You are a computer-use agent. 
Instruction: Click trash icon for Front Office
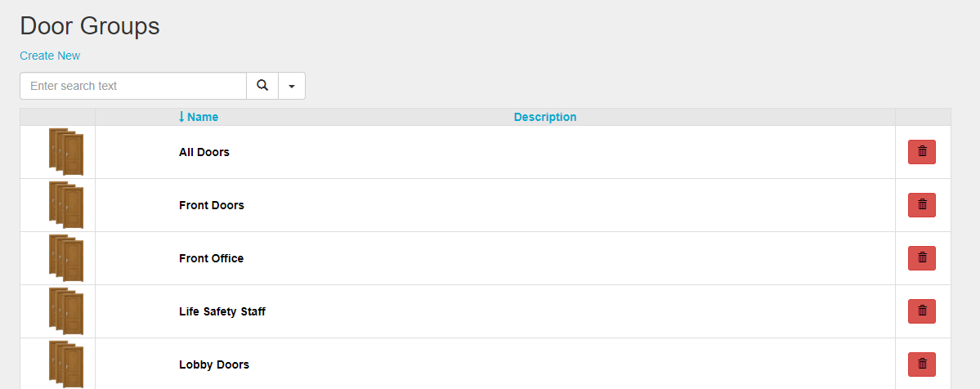tap(921, 258)
